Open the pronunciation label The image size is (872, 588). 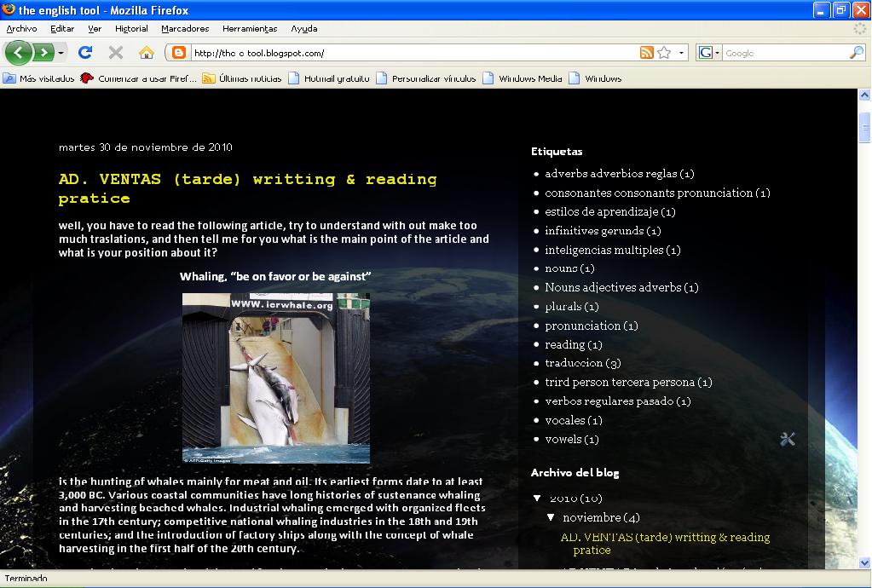(583, 326)
